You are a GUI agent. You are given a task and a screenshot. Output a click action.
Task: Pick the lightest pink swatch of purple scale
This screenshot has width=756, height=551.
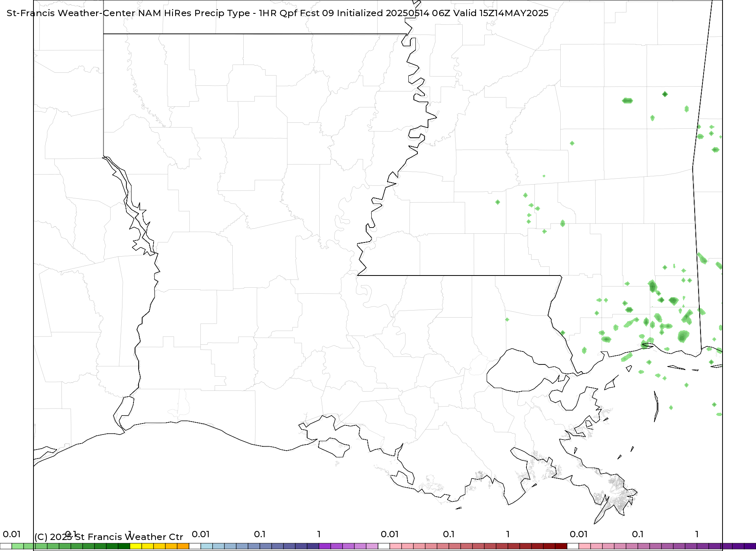tap(585, 546)
